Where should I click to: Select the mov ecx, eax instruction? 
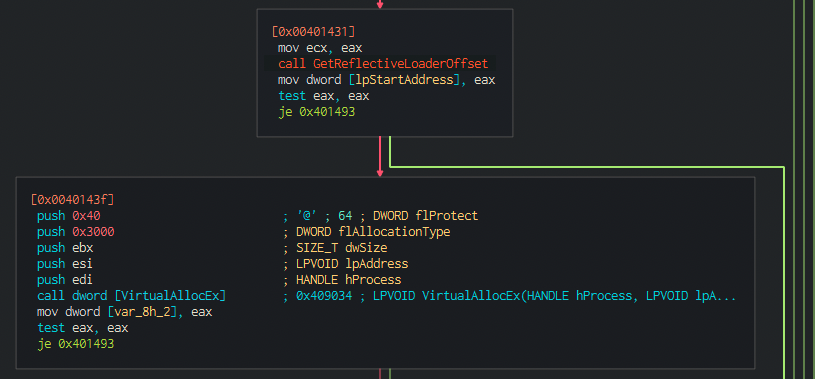pos(320,48)
